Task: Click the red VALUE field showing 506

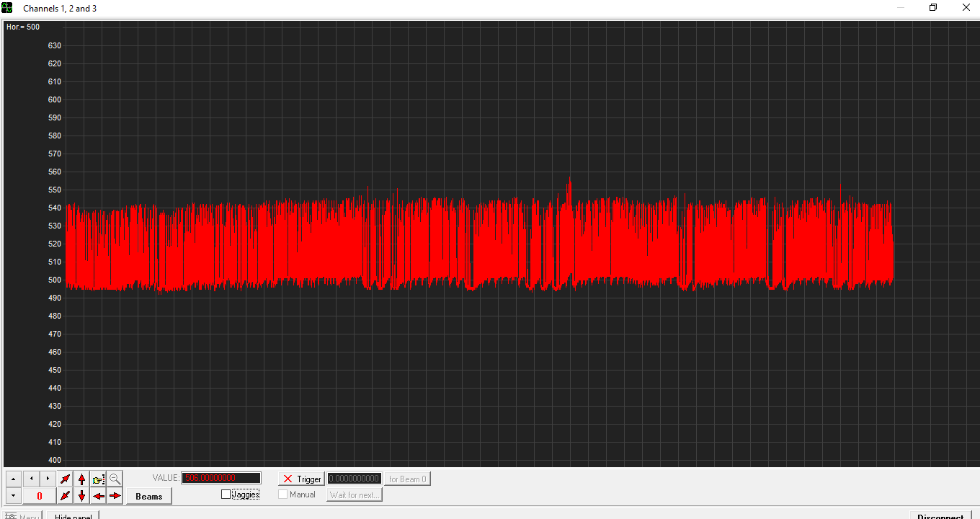Action: [x=221, y=478]
